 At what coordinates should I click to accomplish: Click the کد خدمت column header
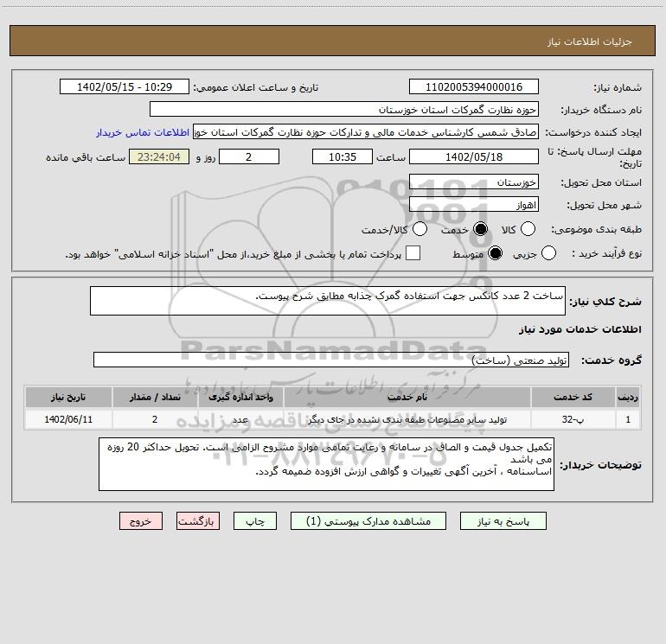click(573, 398)
